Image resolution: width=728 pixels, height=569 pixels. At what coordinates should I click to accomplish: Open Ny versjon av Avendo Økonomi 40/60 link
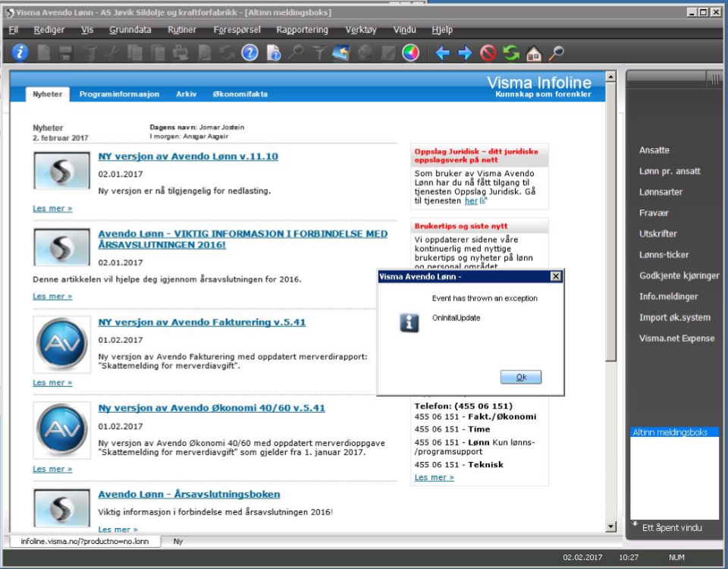click(212, 408)
